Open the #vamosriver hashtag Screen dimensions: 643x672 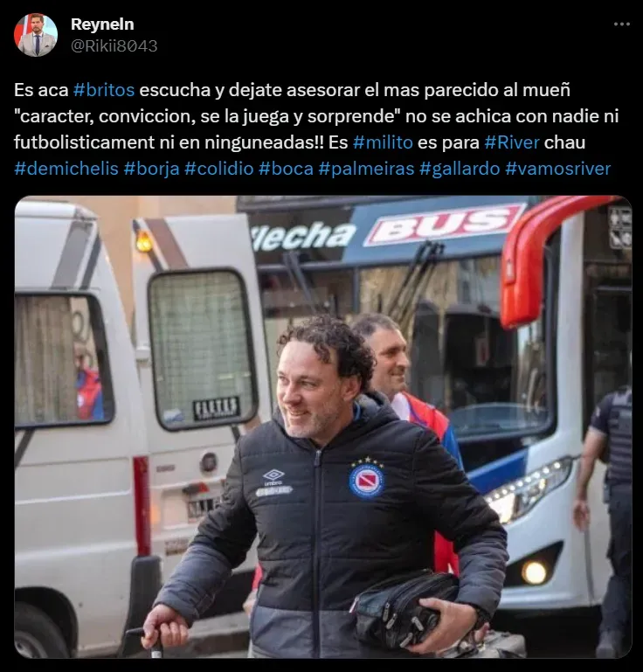pyautogui.click(x=557, y=169)
